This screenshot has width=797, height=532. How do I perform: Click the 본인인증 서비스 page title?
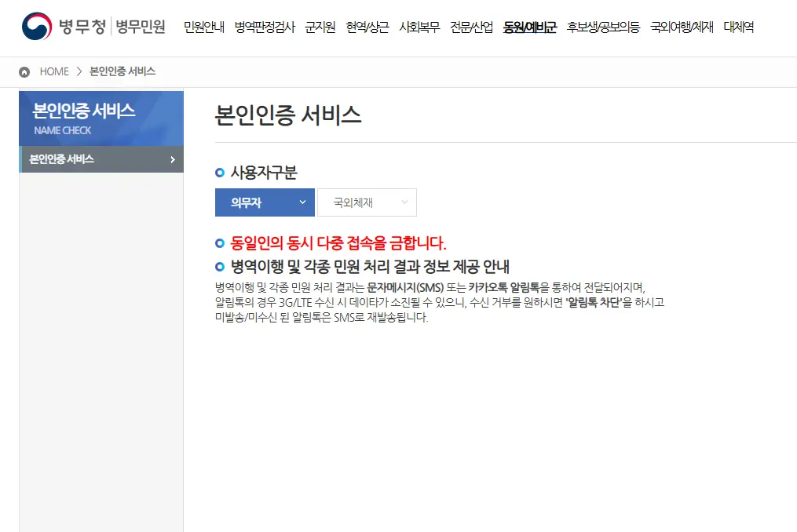click(290, 115)
